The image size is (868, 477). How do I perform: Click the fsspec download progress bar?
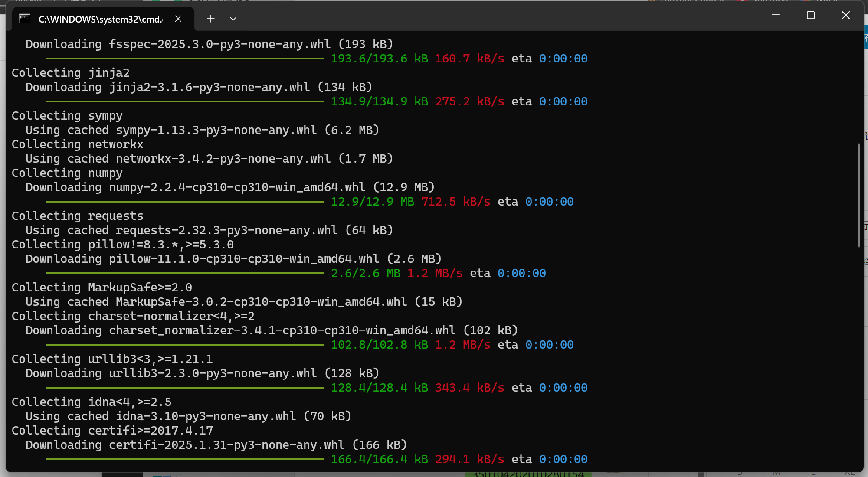(185, 59)
